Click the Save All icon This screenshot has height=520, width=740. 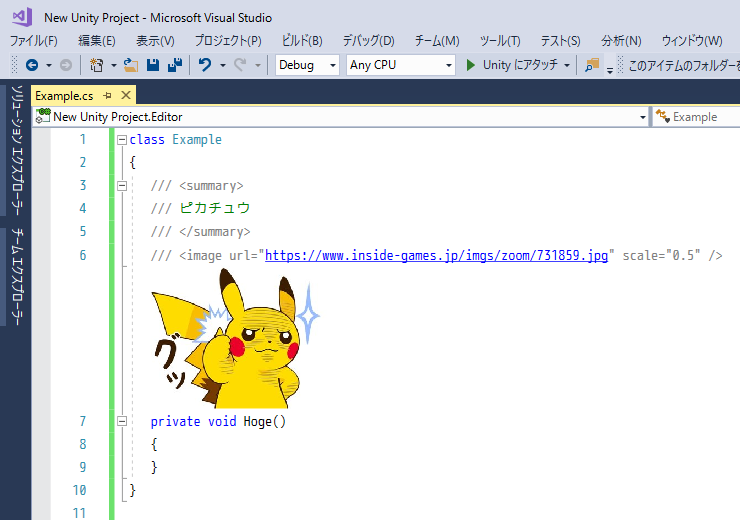175,65
